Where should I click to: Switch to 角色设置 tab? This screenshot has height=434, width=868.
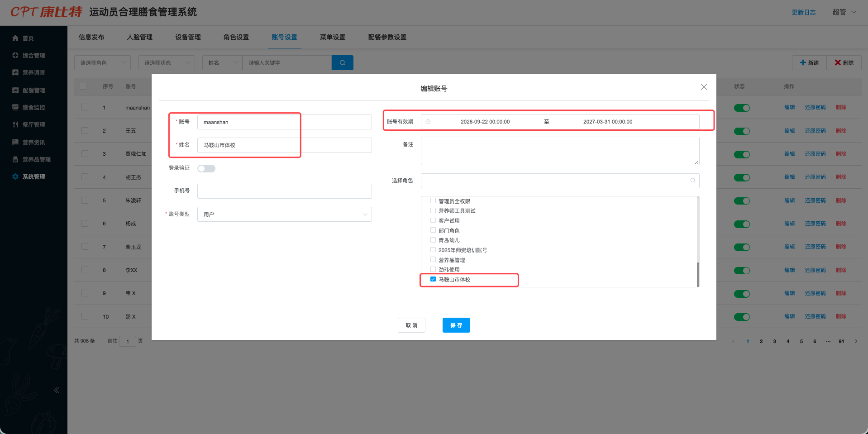click(x=236, y=37)
